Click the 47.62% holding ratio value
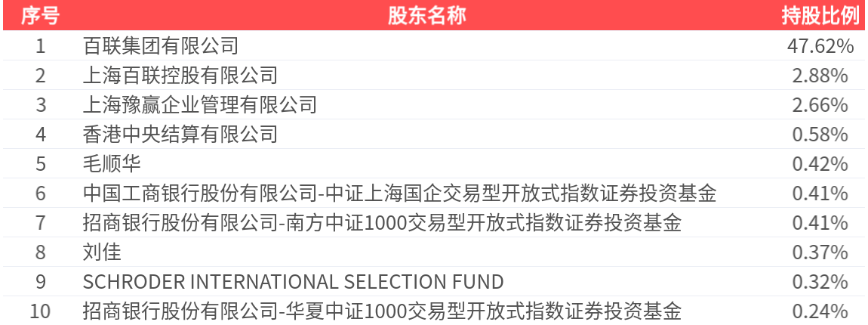The width and height of the screenshot is (868, 325). point(820,46)
